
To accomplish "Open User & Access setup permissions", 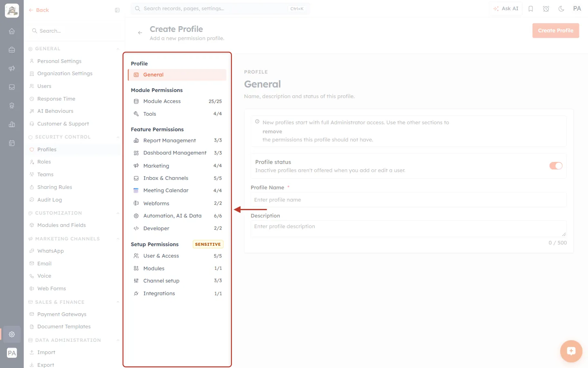I will pos(177,256).
